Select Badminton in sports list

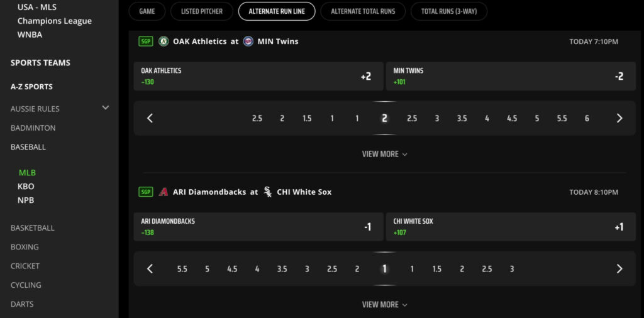coord(33,128)
